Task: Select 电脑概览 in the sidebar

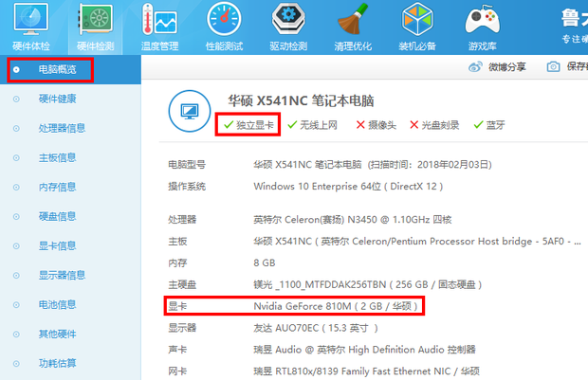Action: tap(70, 69)
